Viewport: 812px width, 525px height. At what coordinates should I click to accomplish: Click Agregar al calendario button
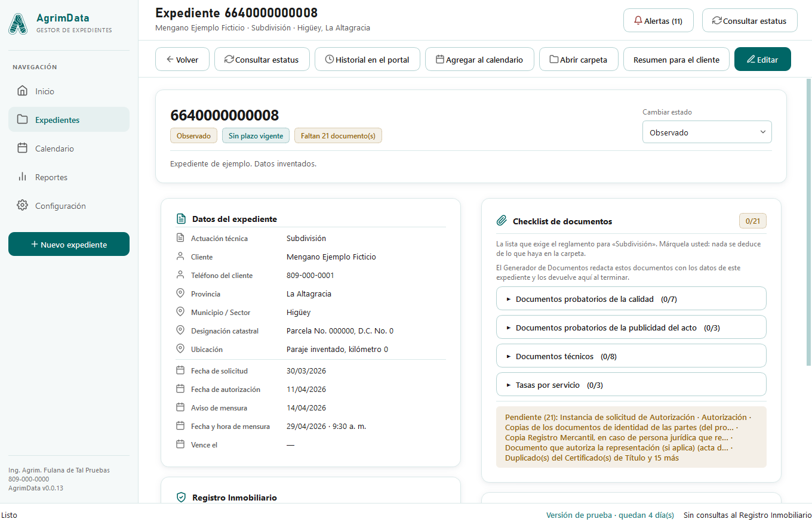point(479,59)
